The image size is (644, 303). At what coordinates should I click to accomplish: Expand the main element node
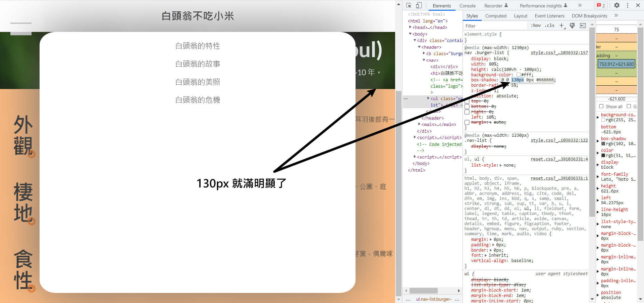coord(419,124)
